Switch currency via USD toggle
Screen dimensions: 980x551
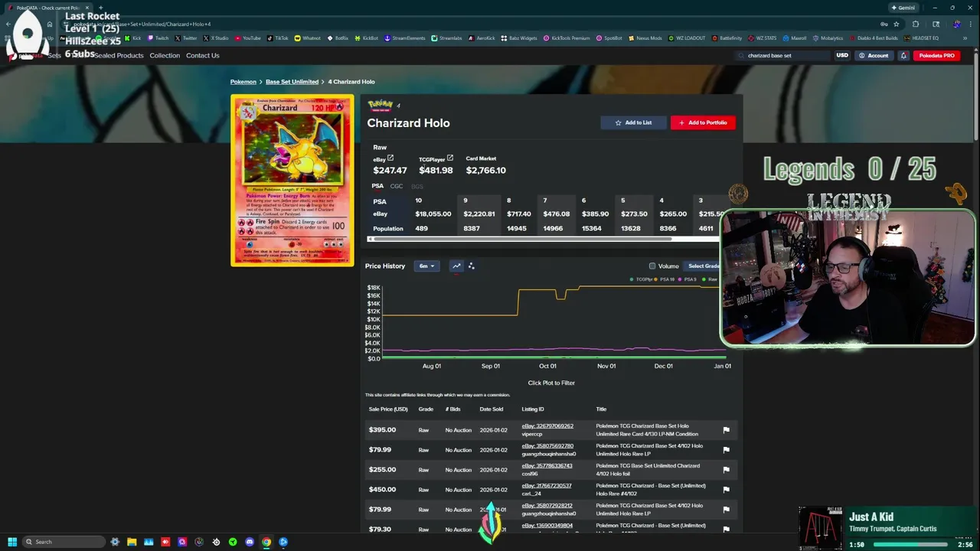click(842, 55)
